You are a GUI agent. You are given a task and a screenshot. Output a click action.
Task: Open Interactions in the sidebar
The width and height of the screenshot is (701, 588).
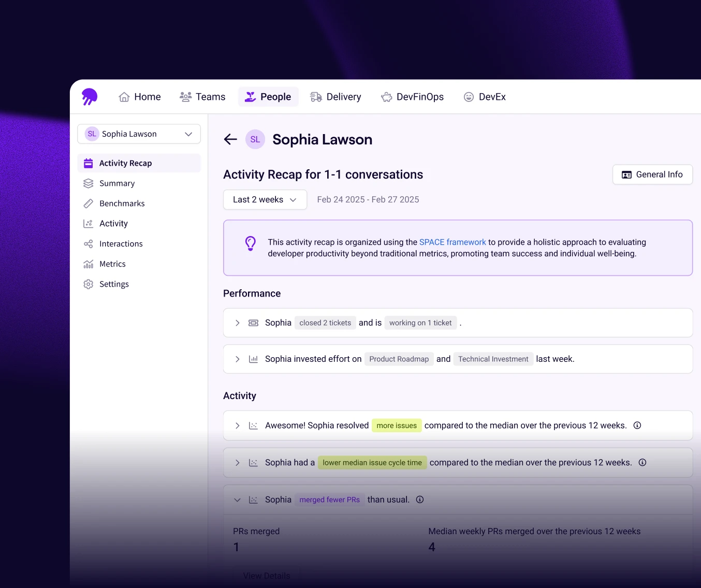coord(121,244)
